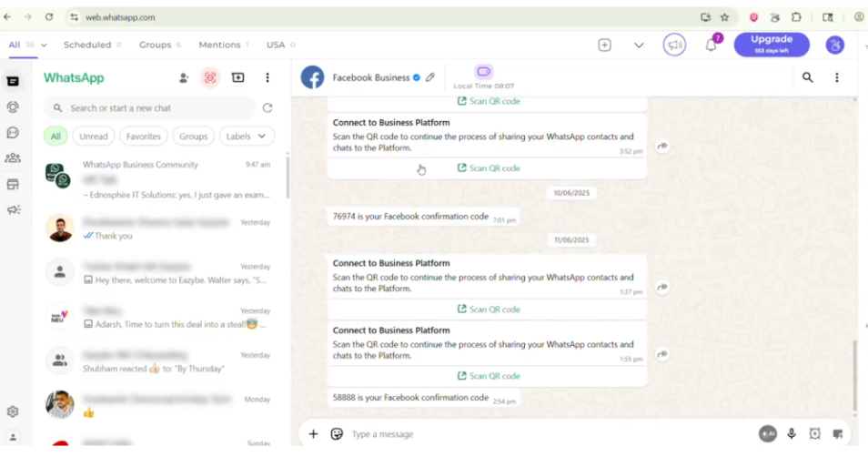Image resolution: width=868 pixels, height=457 pixels.
Task: Open the emoji picker in message bar
Action: click(x=337, y=433)
